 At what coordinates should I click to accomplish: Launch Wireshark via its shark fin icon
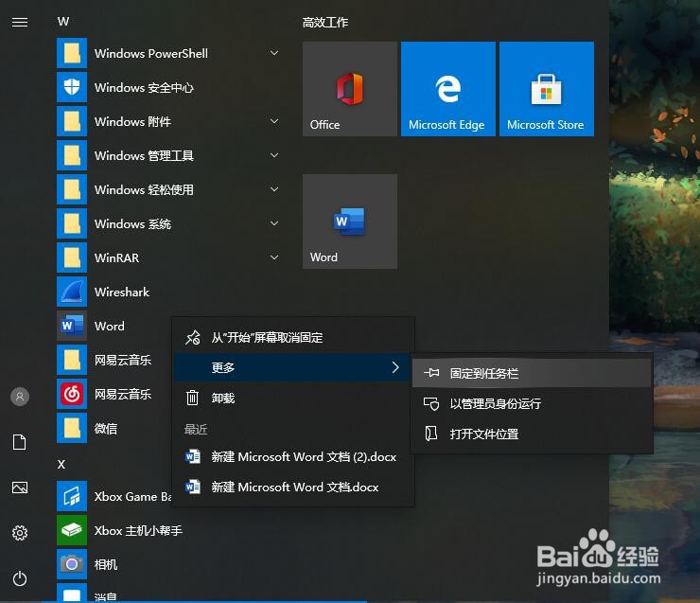point(72,292)
